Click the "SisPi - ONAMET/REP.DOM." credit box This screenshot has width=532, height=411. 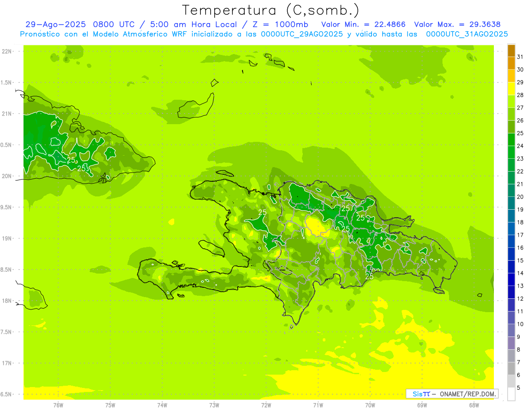coord(452,394)
